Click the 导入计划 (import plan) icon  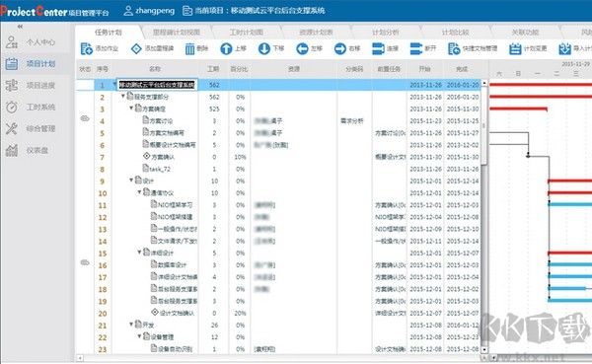tap(564, 48)
